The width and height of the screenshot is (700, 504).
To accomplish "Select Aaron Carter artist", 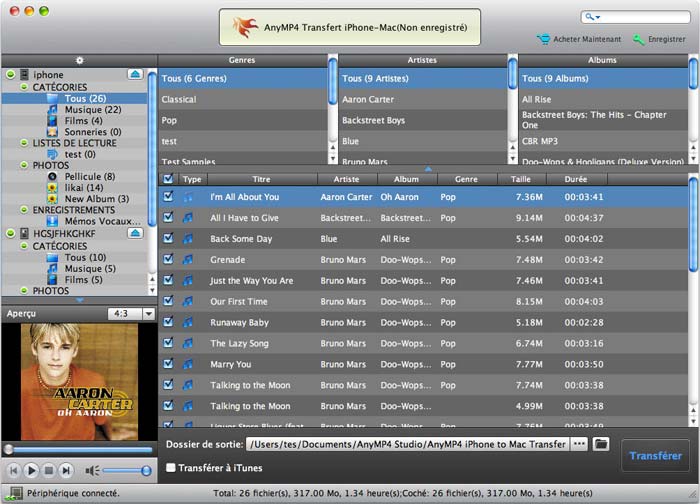I will [423, 99].
